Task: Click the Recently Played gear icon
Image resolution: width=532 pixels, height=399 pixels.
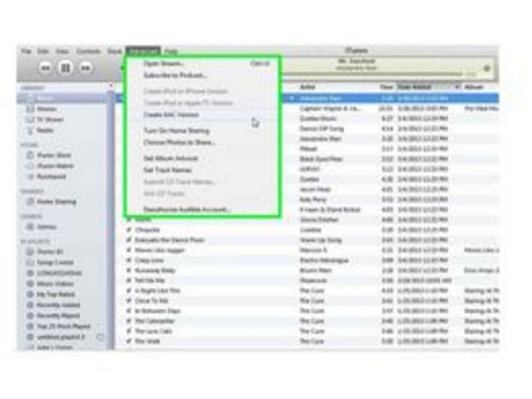Action: [31, 316]
